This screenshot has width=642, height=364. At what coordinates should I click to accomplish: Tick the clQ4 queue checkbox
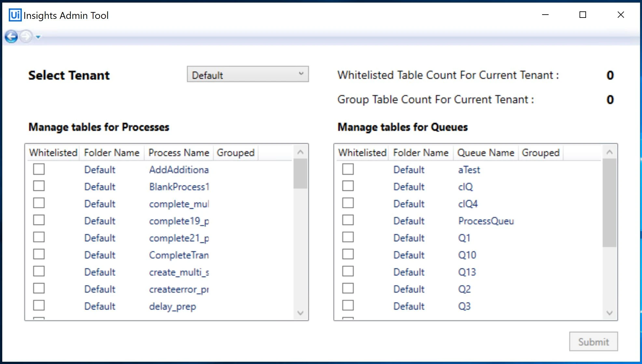(348, 203)
